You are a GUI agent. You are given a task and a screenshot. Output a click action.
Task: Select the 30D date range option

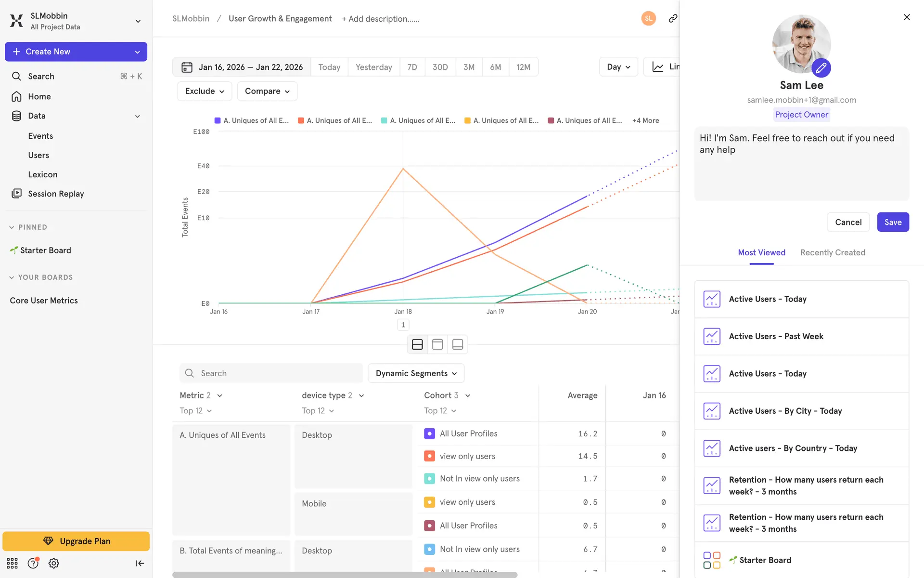point(440,67)
